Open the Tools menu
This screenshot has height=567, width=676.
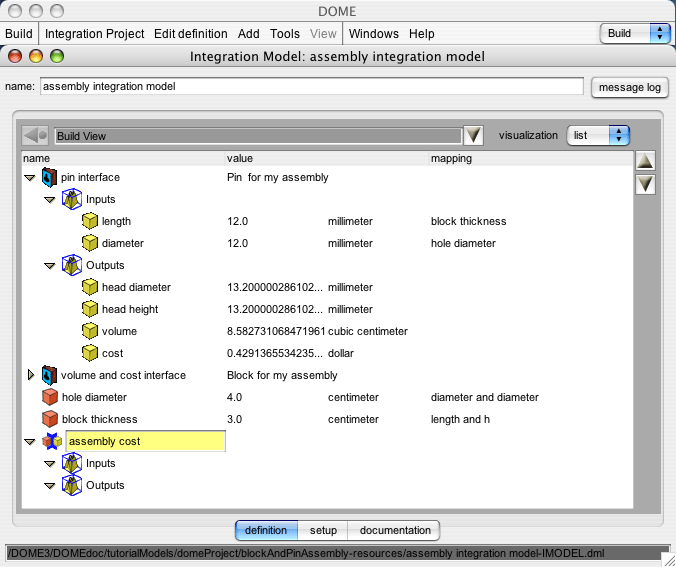click(285, 34)
